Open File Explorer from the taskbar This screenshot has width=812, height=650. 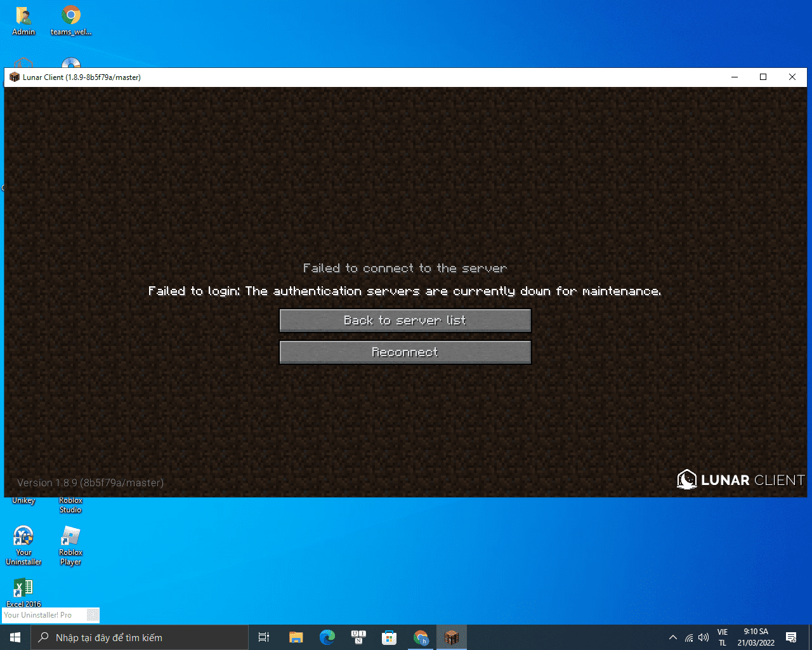click(296, 637)
